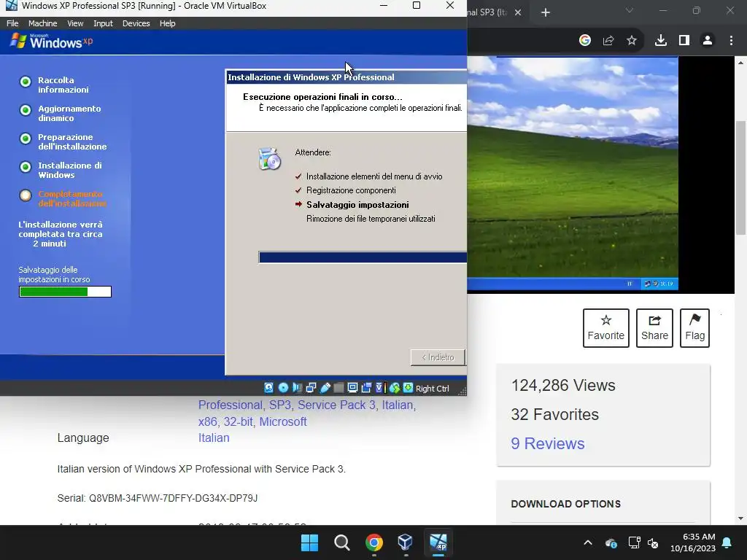The height and width of the screenshot is (560, 747).
Task: Click the Right Ctrl host key label
Action: click(x=432, y=389)
